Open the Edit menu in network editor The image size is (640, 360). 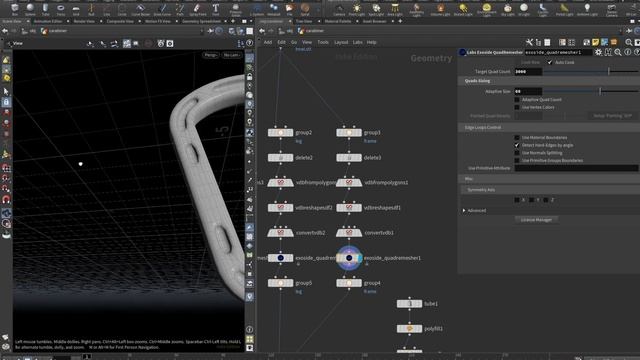(x=282, y=42)
